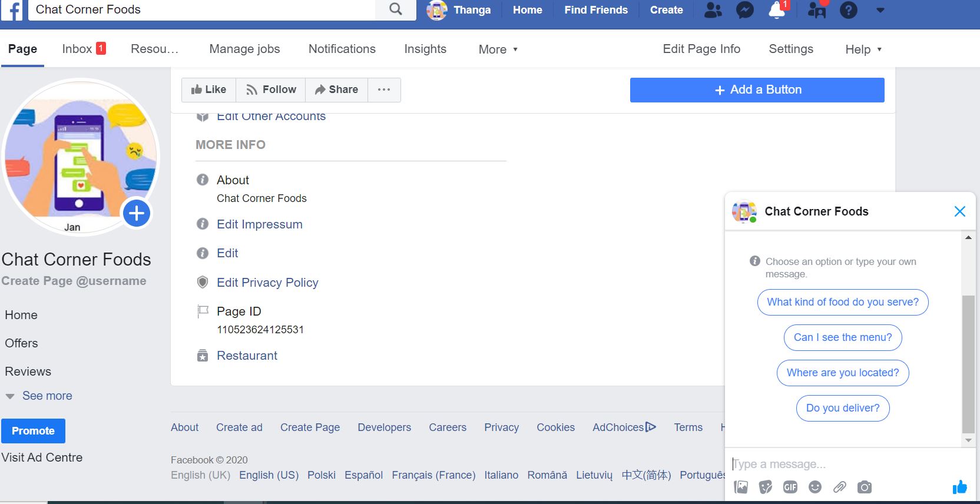Open Edit Impressum link

pyautogui.click(x=259, y=224)
